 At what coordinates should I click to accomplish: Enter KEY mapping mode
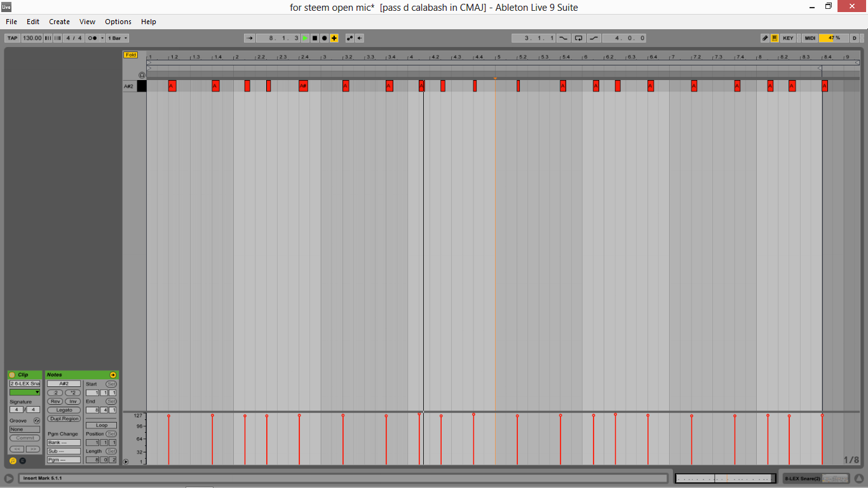788,38
